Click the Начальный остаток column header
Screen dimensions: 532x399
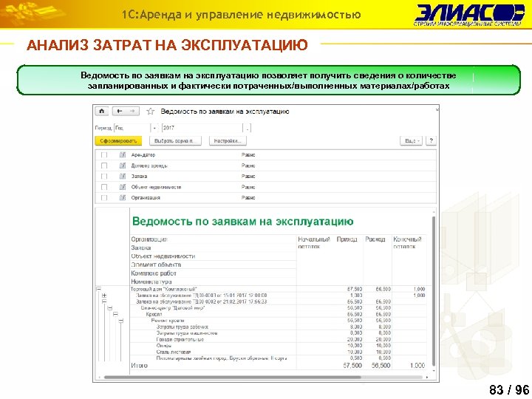click(x=314, y=242)
